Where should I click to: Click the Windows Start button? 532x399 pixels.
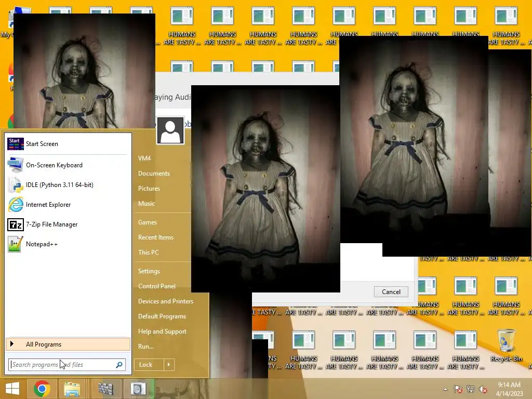tap(13, 389)
